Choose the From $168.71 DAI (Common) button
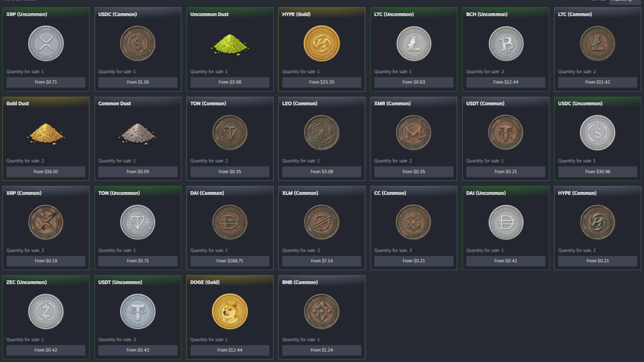Viewport: 644px width, 362px height. (230, 261)
